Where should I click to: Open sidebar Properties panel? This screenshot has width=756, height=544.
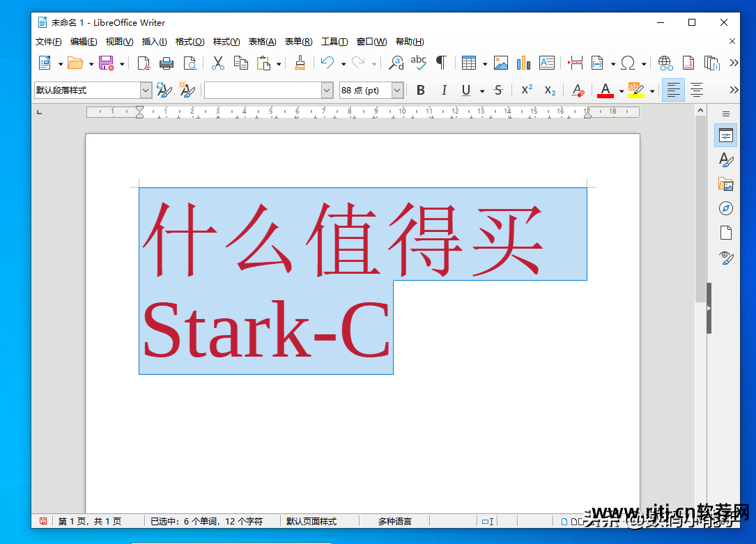(x=725, y=135)
